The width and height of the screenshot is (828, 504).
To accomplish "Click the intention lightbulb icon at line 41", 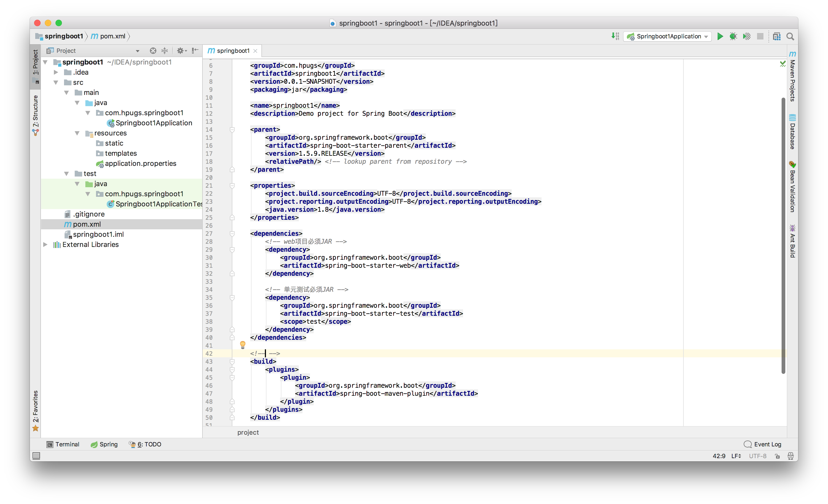I will pos(243,345).
